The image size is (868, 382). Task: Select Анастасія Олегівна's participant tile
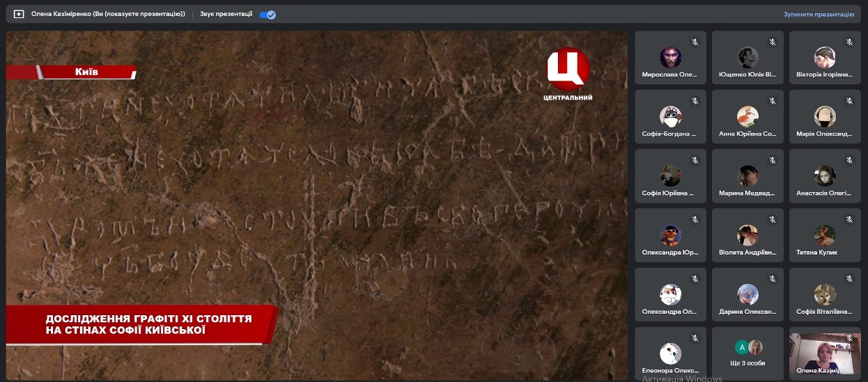pyautogui.click(x=825, y=176)
